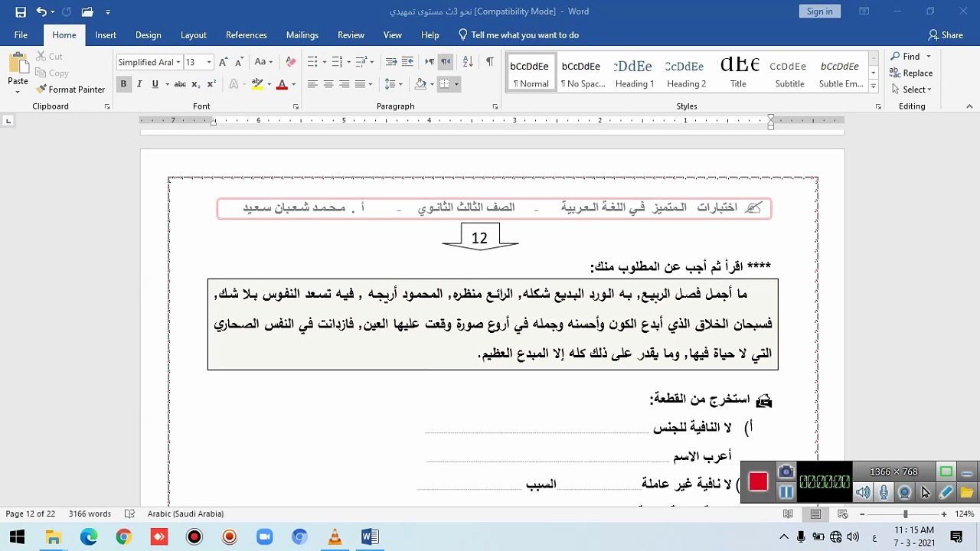Screen dimensions: 980x551
Task: Justify the paragraph text
Action: click(x=361, y=84)
